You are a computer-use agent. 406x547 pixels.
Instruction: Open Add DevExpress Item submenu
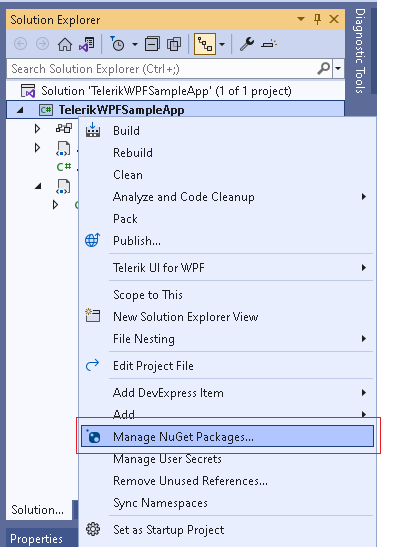(x=227, y=393)
